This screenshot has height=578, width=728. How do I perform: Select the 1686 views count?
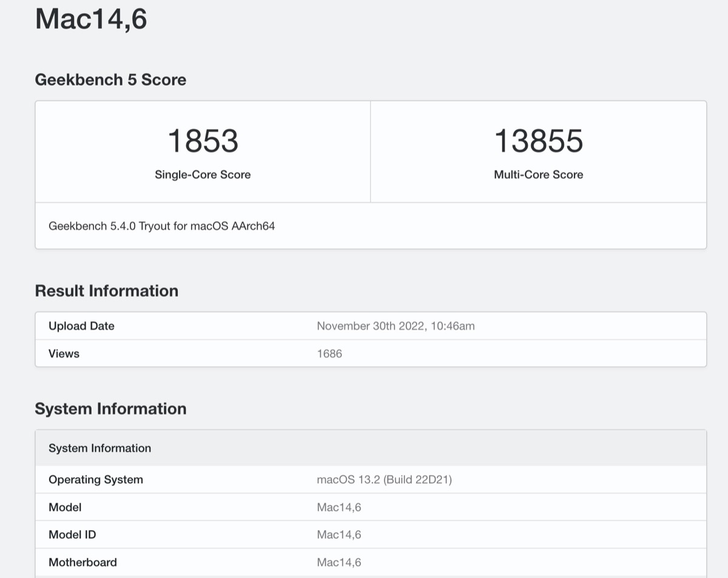(329, 353)
